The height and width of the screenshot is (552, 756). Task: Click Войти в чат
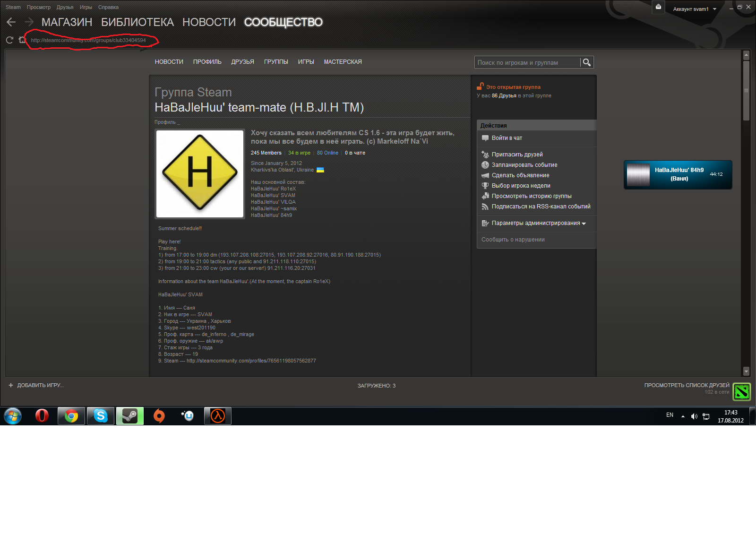[507, 138]
